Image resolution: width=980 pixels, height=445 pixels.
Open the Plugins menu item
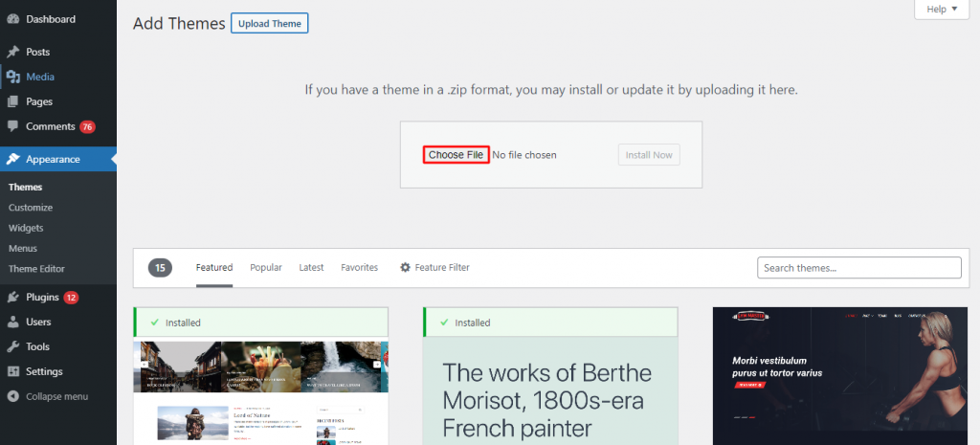click(58, 298)
